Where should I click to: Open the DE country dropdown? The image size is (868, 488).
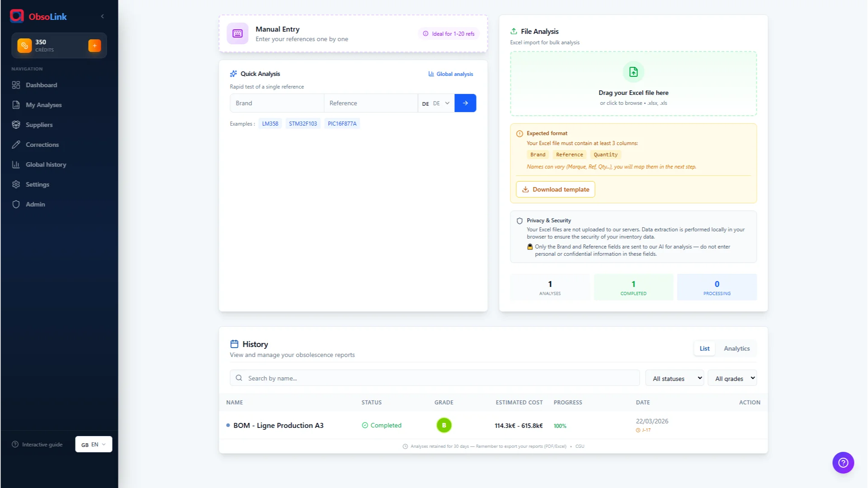[436, 103]
